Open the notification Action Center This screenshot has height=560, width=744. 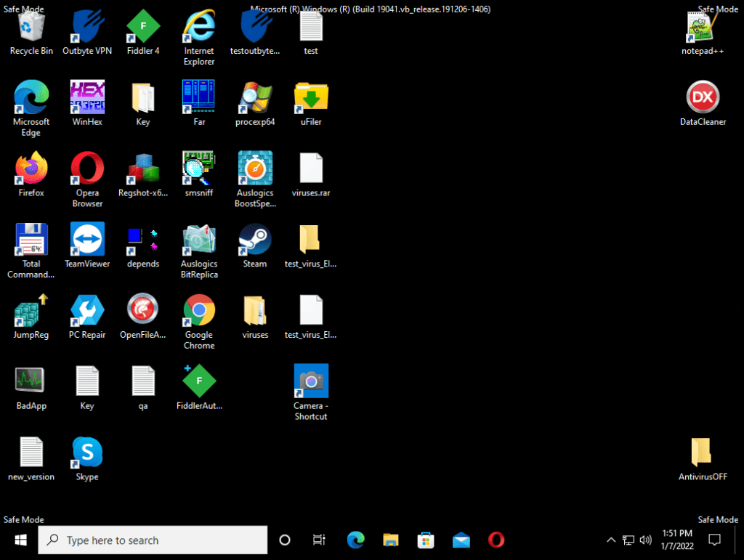[714, 540]
